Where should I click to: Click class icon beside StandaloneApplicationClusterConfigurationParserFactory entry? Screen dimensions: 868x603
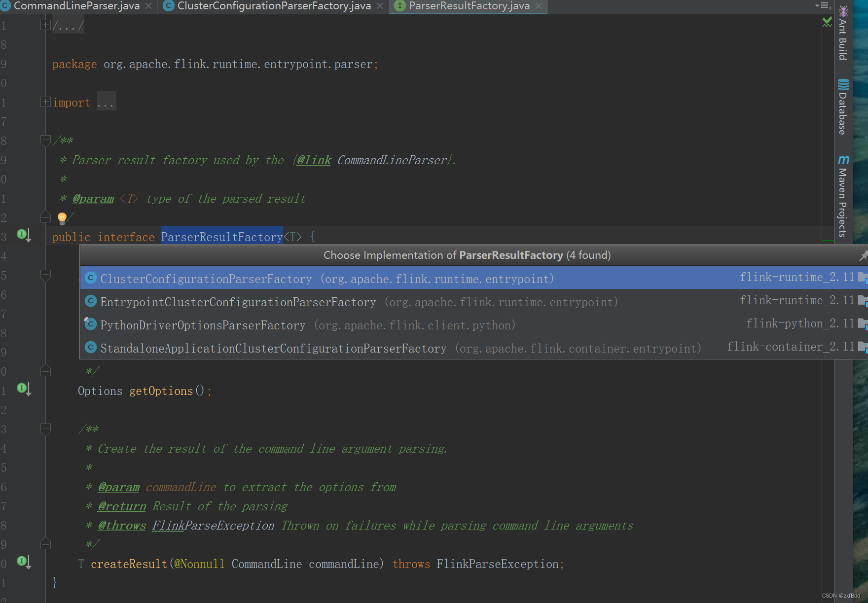(x=90, y=347)
